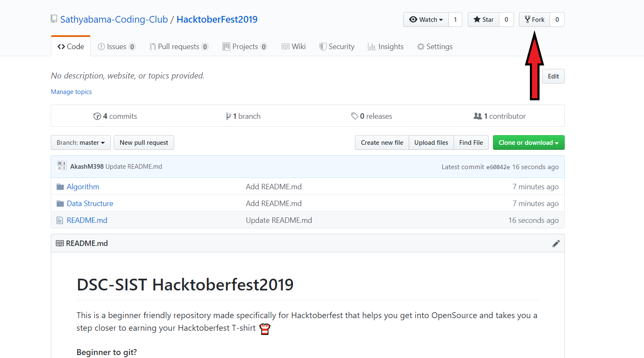Viewport: 644px width, 358px height.
Task: Click the watchers count of 1
Action: click(x=455, y=20)
